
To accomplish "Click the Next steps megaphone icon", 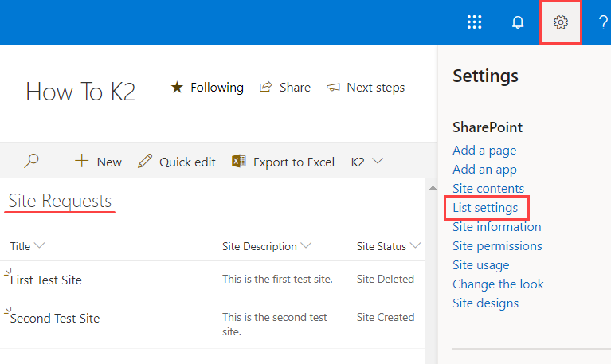I will [333, 88].
